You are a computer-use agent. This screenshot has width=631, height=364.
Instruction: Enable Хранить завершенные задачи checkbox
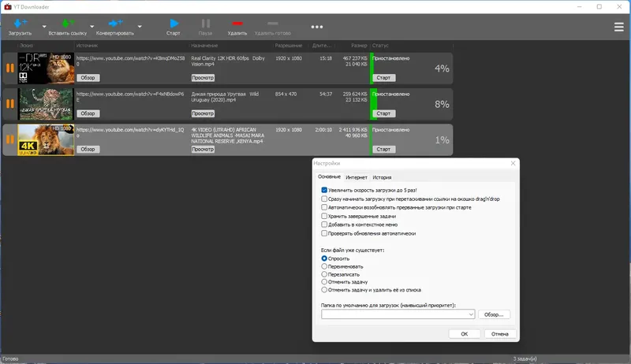tap(324, 216)
